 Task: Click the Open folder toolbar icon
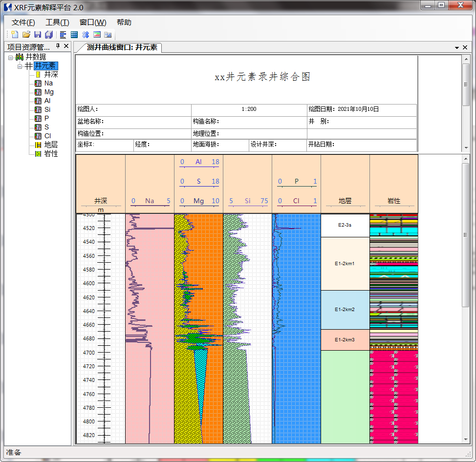(x=26, y=35)
